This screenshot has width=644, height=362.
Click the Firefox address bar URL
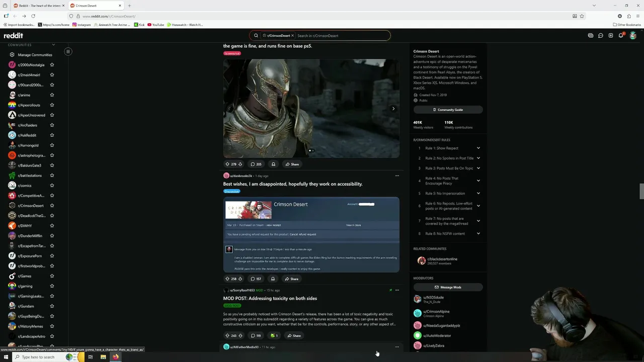coord(109,16)
